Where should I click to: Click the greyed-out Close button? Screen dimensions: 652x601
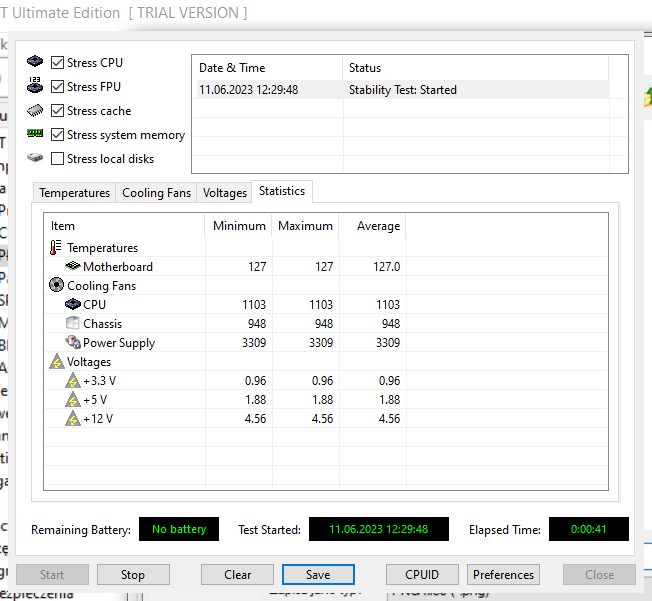coord(599,575)
